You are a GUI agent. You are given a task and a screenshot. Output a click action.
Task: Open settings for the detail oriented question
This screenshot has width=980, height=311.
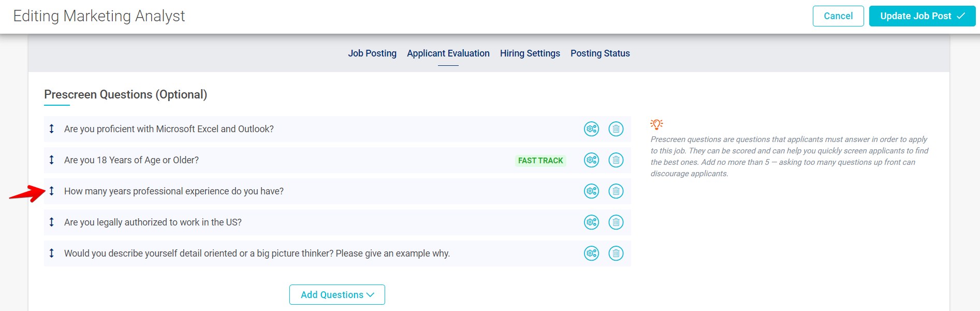click(x=591, y=253)
